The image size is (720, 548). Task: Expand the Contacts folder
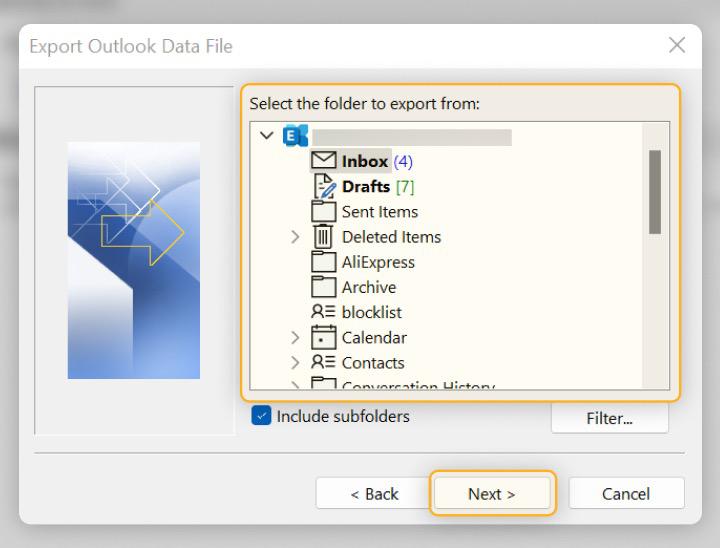click(x=295, y=363)
